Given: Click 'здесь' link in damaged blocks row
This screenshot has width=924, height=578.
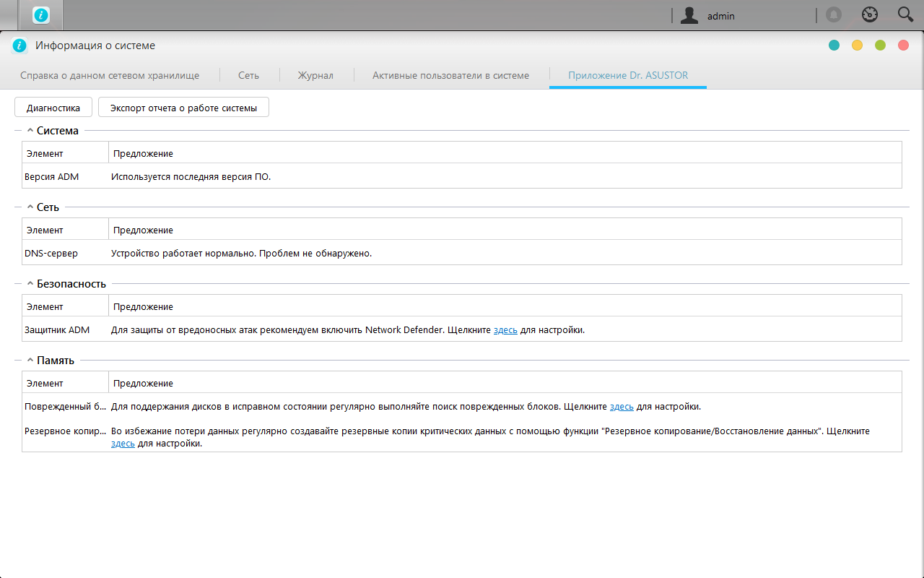Looking at the screenshot, I should coord(622,407).
